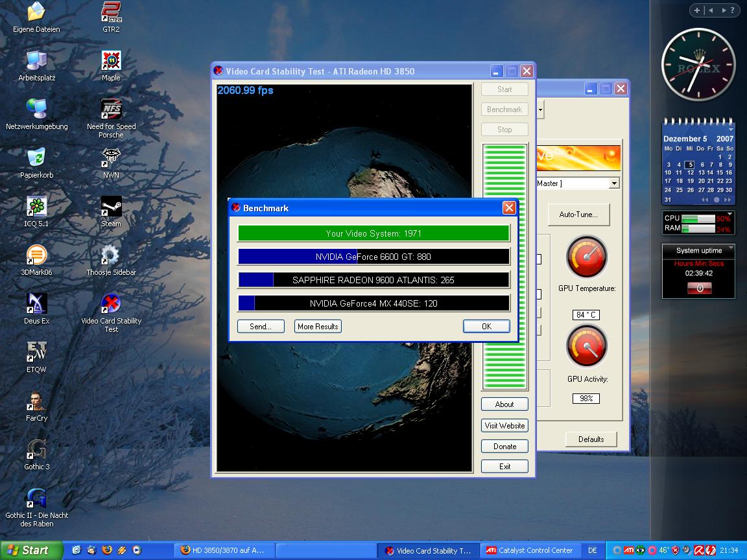Click More Results in Benchmark dialog
747x560 pixels.
coord(318,326)
